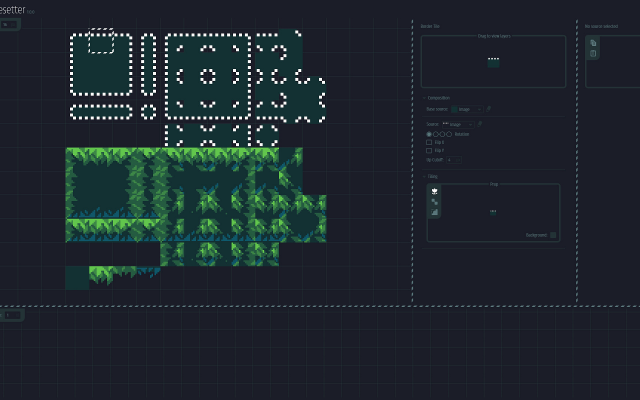
Task: Select the stairs-shaped tiling mode icon
Action: [x=434, y=212]
